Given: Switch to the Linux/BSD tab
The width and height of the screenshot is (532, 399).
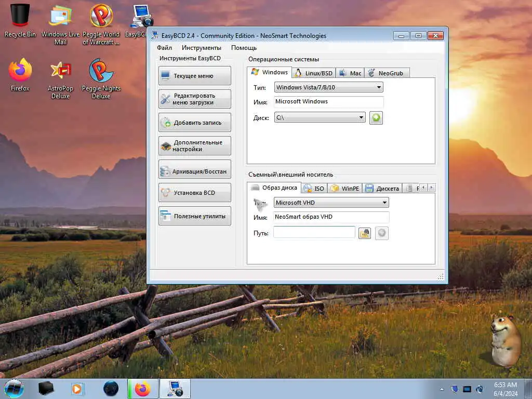Looking at the screenshot, I should [x=314, y=73].
